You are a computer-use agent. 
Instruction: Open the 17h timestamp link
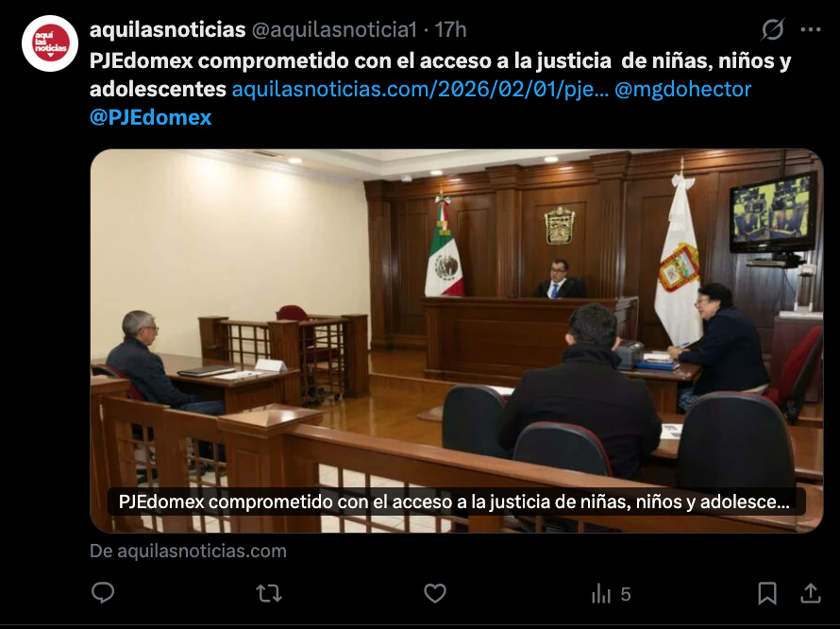tap(450, 30)
